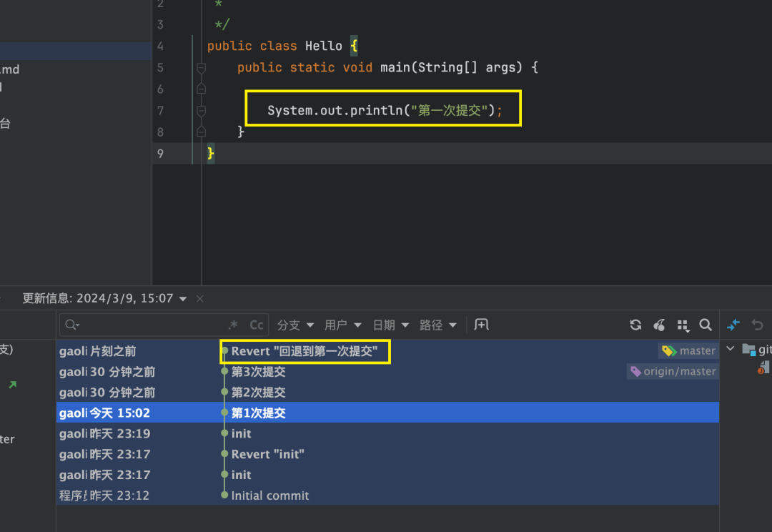The image size is (772, 532).
Task: Toggle match case (Cc) in log filter
Action: click(x=257, y=325)
